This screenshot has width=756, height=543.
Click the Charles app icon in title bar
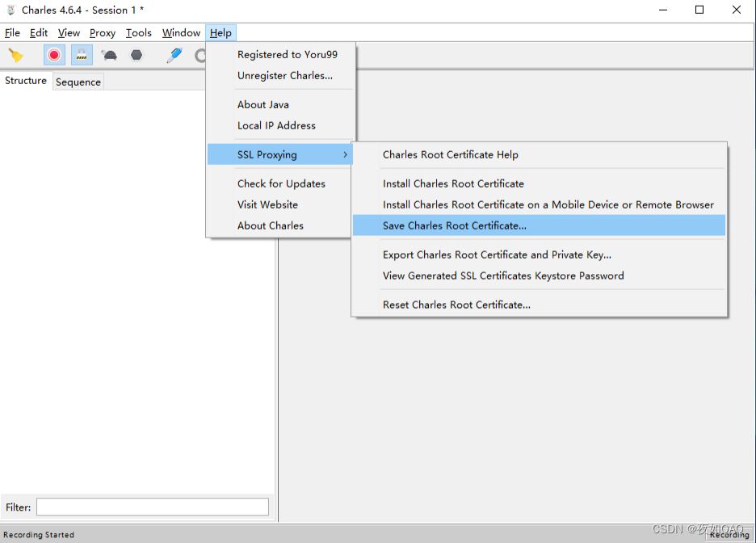click(10, 11)
